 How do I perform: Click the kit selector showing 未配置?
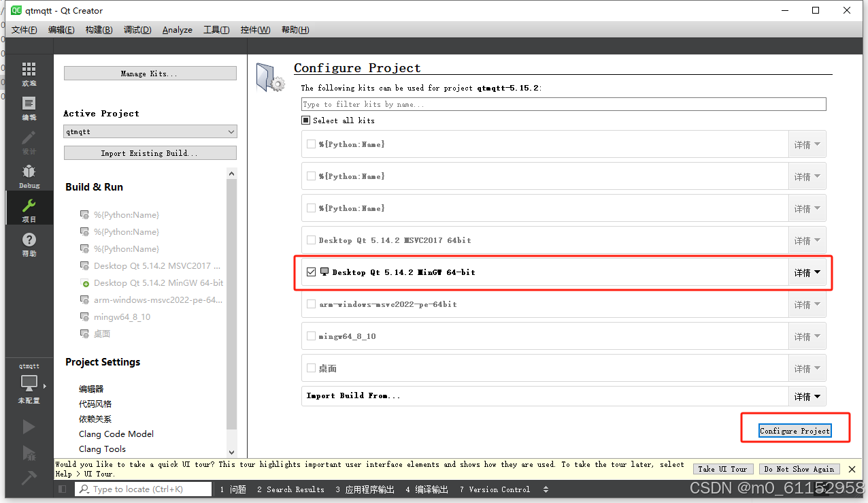(x=29, y=385)
